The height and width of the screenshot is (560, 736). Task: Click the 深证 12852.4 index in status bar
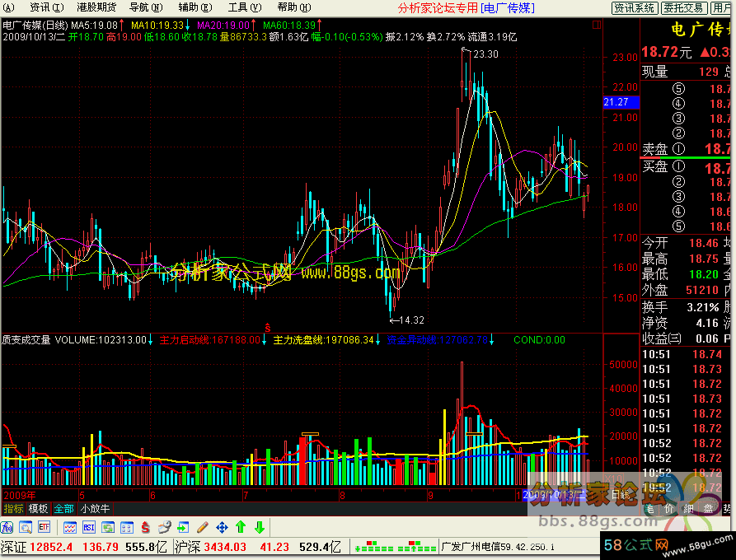click(36, 547)
